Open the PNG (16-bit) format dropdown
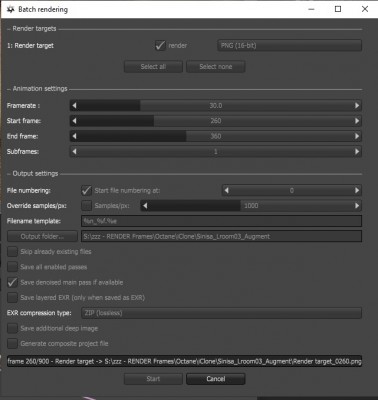 pos(289,46)
